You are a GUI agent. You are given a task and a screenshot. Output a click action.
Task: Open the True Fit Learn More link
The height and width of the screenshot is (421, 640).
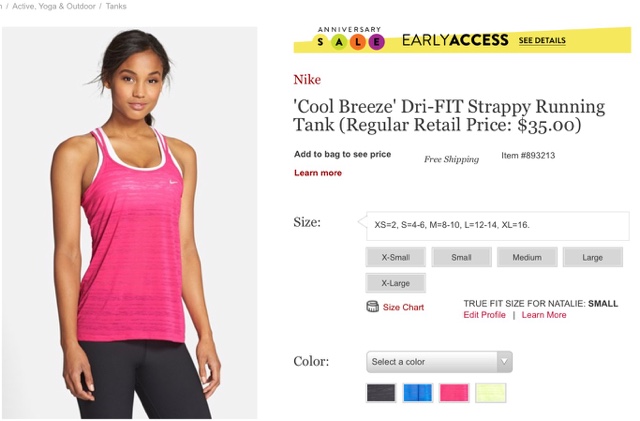coord(544,315)
